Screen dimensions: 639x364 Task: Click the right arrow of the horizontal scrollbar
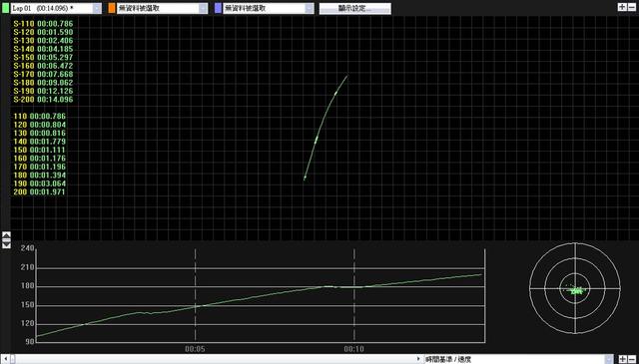tap(418, 359)
